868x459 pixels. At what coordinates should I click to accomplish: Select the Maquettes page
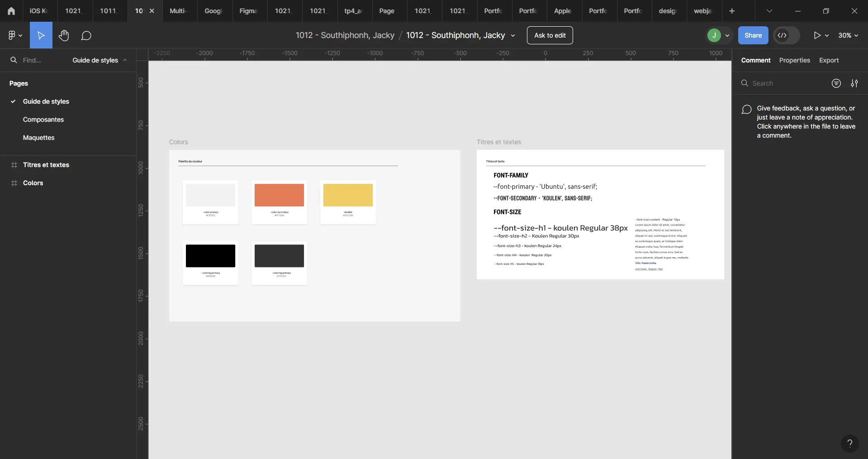[x=39, y=138]
